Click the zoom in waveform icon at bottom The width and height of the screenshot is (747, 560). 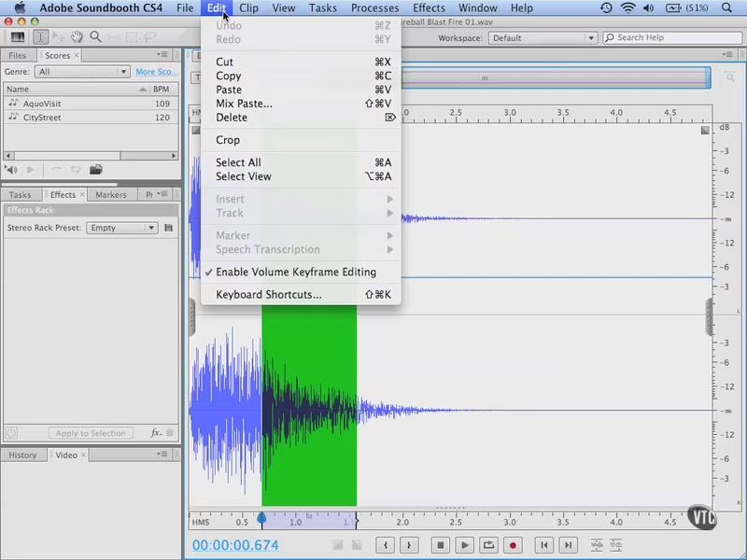pyautogui.click(x=597, y=544)
